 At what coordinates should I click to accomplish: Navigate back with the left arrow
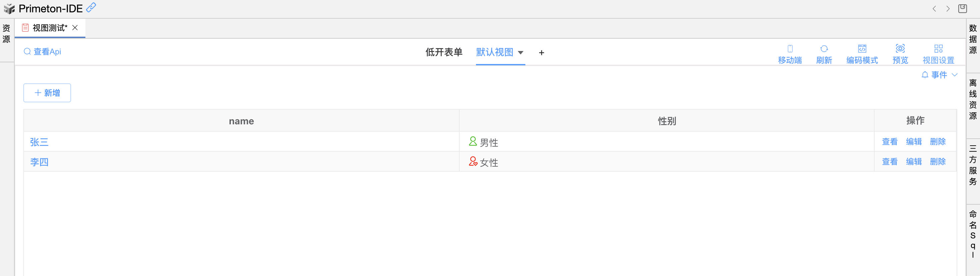point(934,9)
